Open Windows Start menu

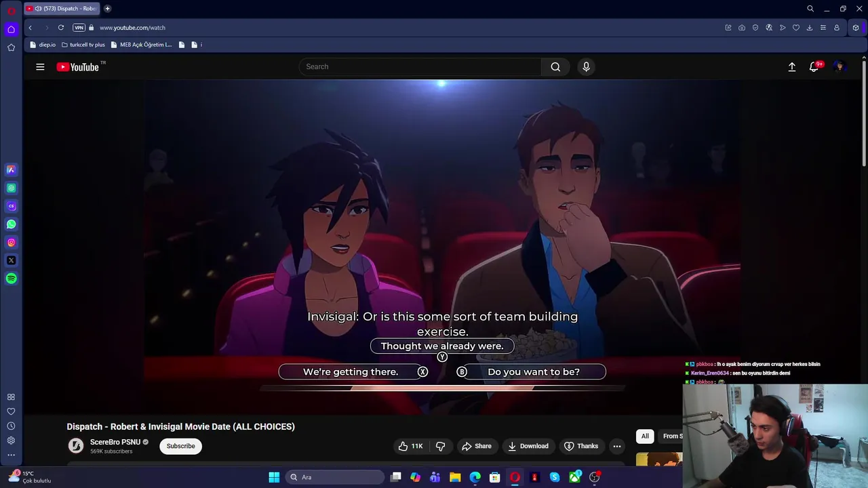[274, 477]
